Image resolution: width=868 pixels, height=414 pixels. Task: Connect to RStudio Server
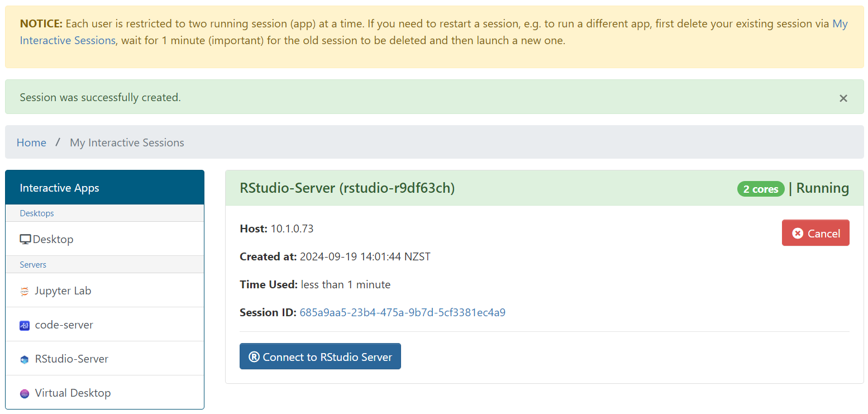[x=320, y=356]
